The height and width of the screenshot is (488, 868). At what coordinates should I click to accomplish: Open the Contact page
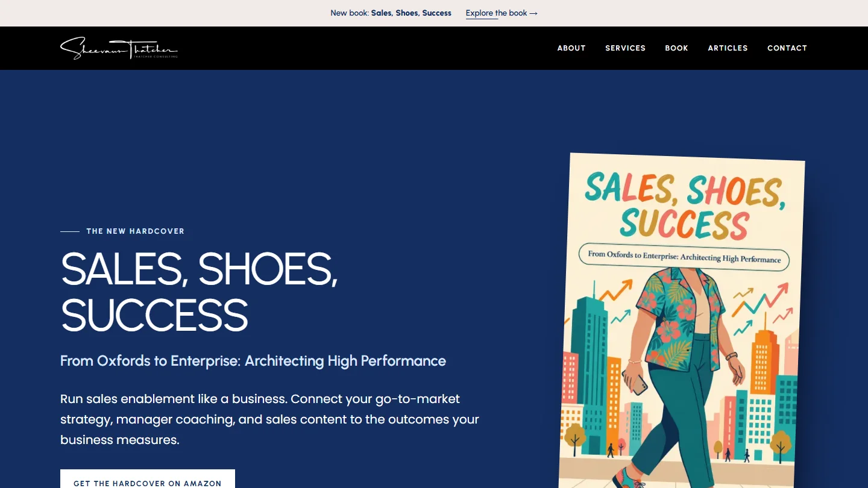click(x=787, y=48)
